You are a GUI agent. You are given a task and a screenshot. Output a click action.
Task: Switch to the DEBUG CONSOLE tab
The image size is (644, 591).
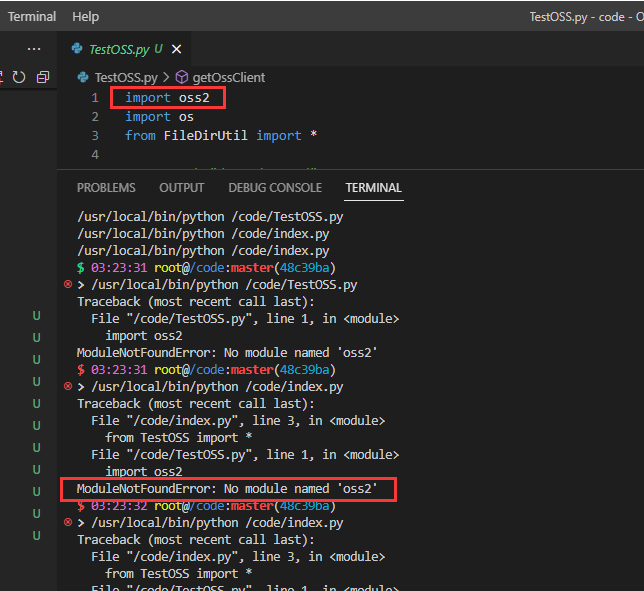275,188
